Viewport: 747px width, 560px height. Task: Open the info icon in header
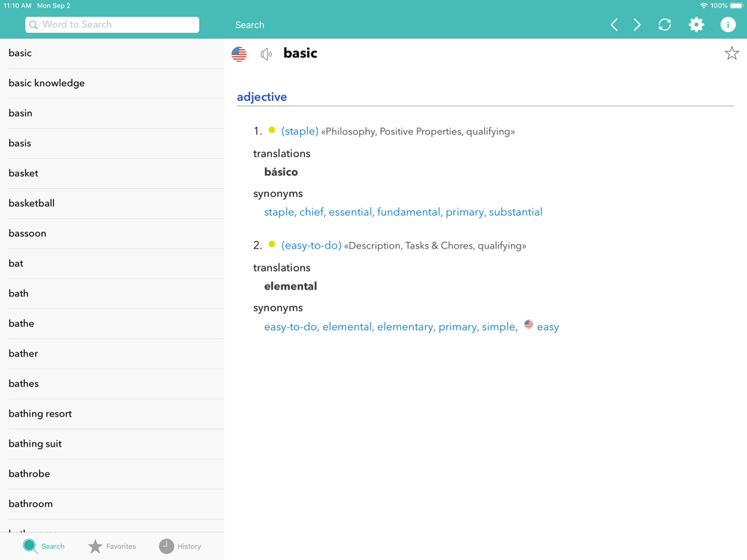pos(728,25)
